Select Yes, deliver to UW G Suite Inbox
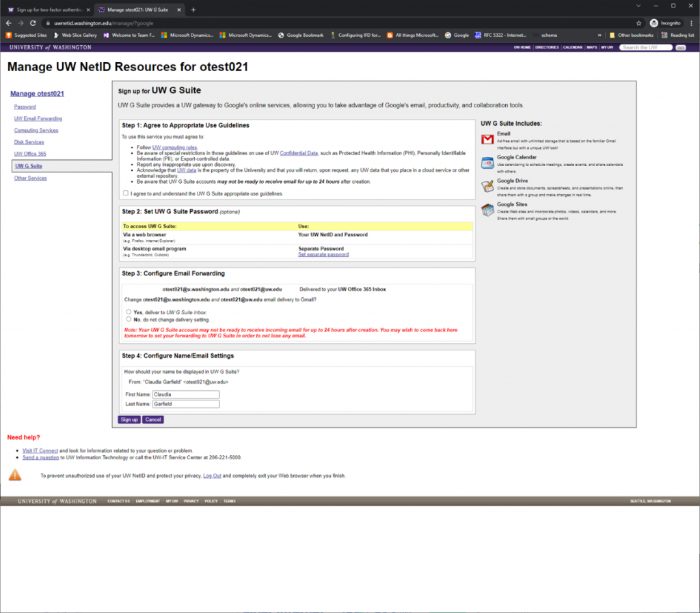 click(x=129, y=312)
